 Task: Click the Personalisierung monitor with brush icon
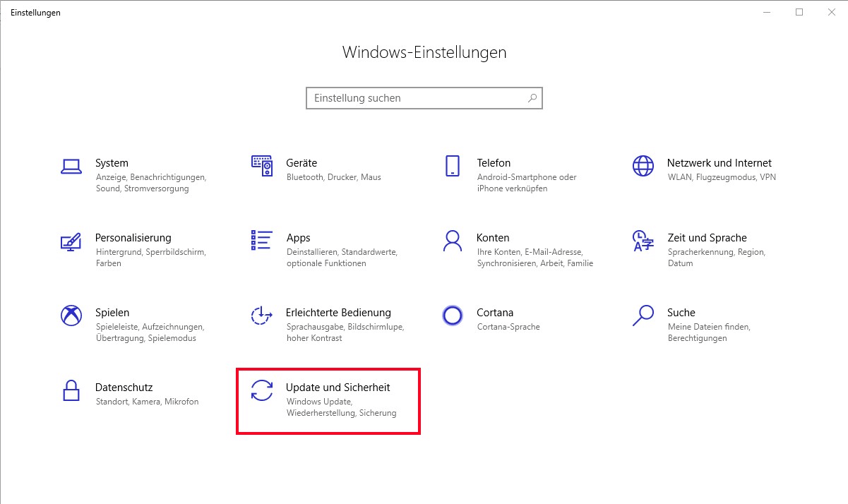[71, 241]
